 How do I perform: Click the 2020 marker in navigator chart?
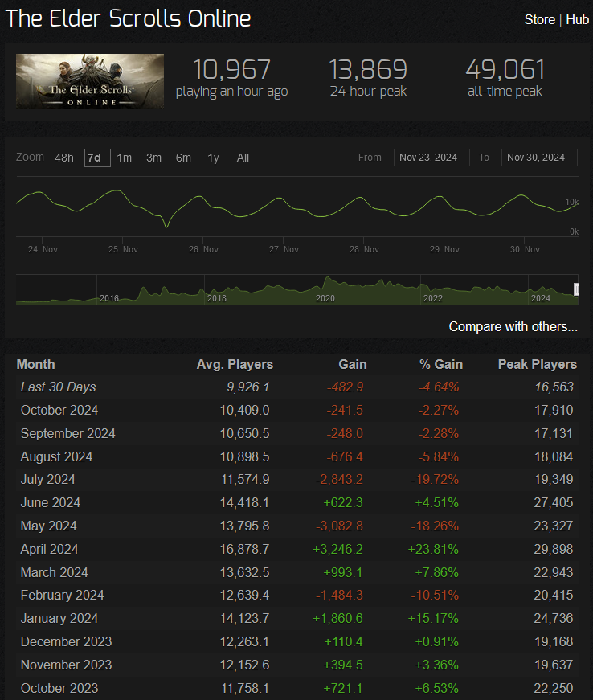(325, 298)
